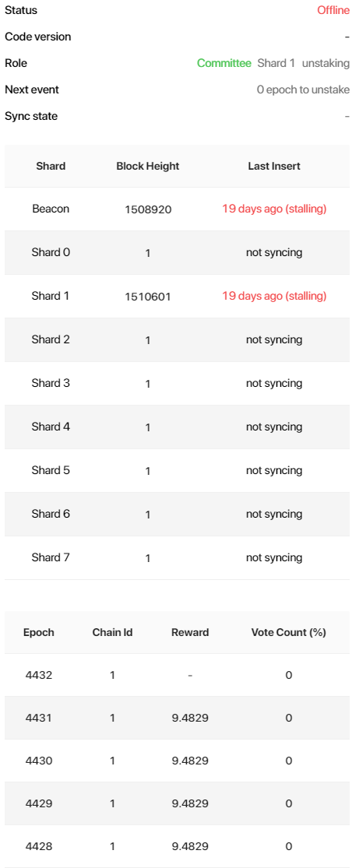This screenshot has width=352, height=868.
Task: Select the Beacon row
Action: [x=177, y=209]
